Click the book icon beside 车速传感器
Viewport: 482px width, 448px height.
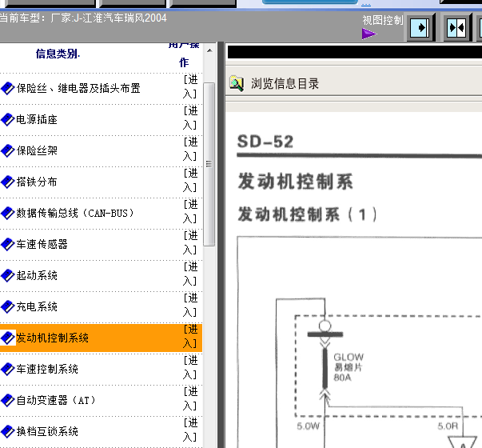pyautogui.click(x=8, y=244)
